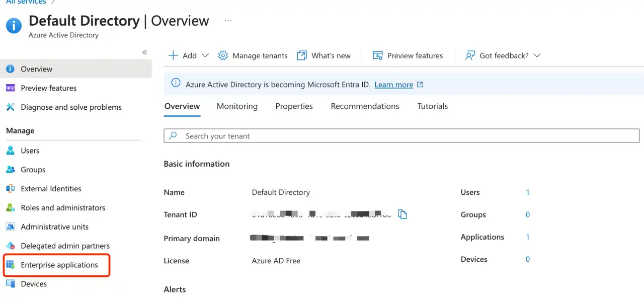Screen dimensions: 644x297
Task: Open Enterprise applications from the sidebar
Action: coord(59,265)
